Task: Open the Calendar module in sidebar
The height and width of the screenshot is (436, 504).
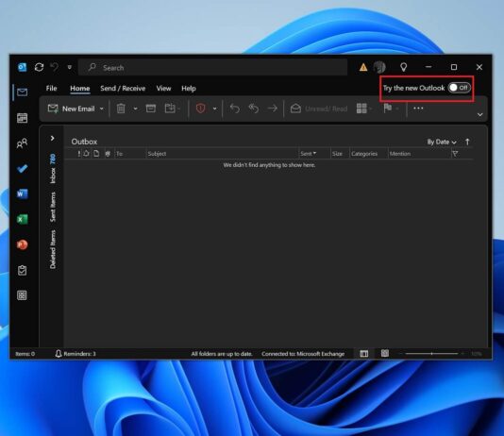Action: click(x=22, y=118)
